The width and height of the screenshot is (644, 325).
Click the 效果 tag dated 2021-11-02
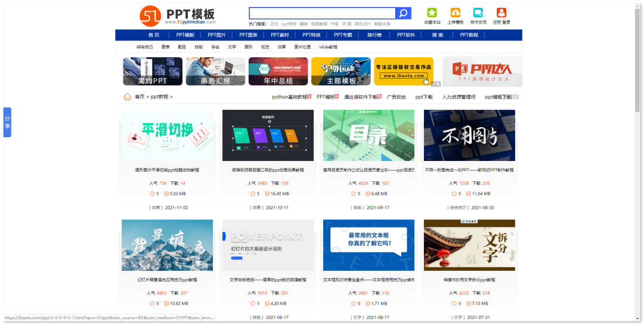pyautogui.click(x=156, y=208)
